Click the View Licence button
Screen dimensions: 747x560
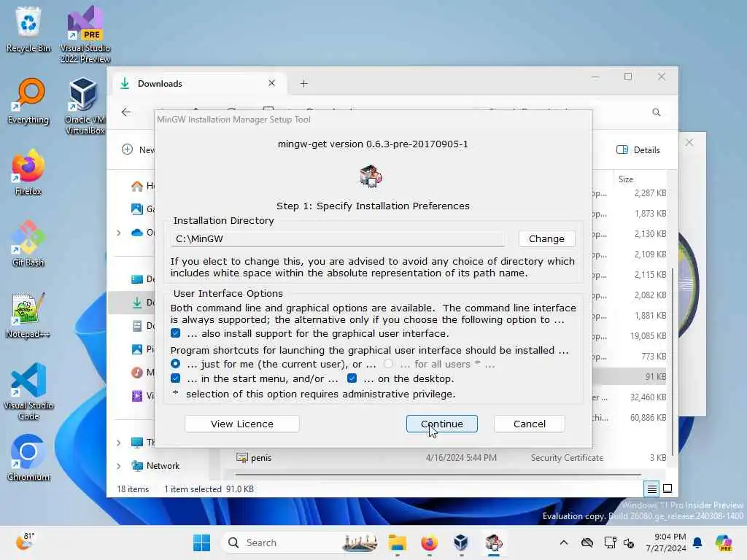pyautogui.click(x=242, y=424)
